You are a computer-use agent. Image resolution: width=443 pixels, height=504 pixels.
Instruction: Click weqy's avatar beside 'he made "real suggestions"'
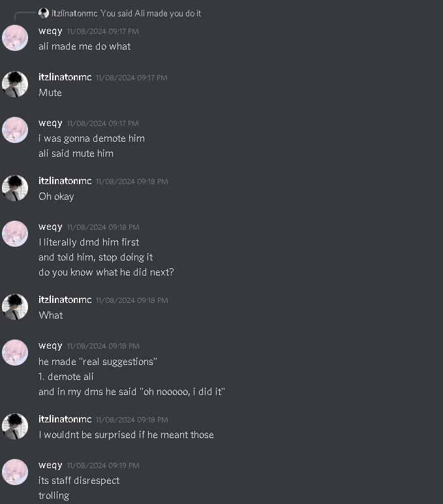pyautogui.click(x=15, y=353)
